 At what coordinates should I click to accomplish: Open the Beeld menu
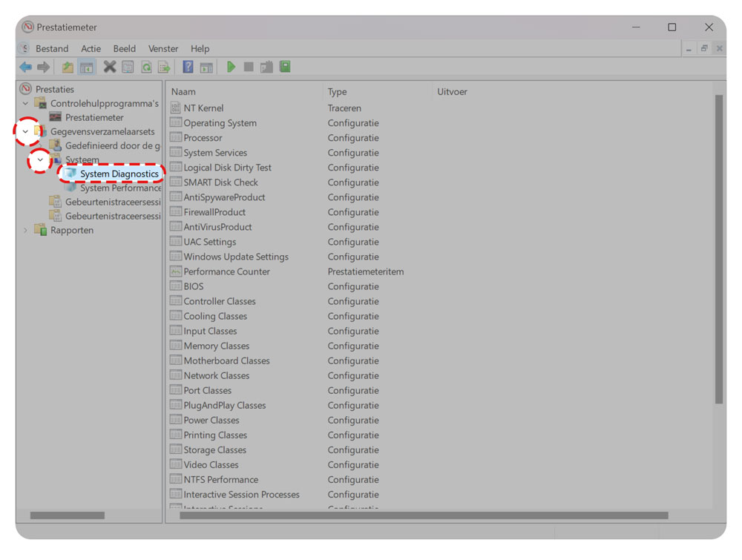click(x=124, y=48)
